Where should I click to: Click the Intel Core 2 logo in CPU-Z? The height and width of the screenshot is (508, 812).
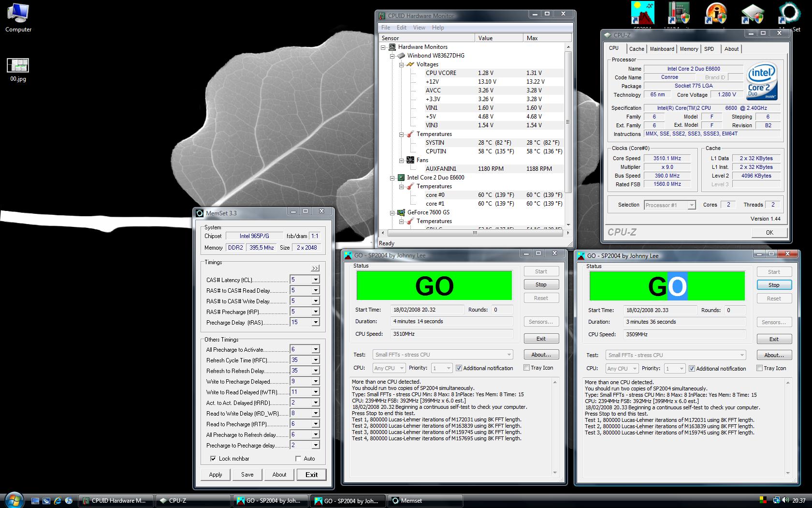tap(762, 81)
